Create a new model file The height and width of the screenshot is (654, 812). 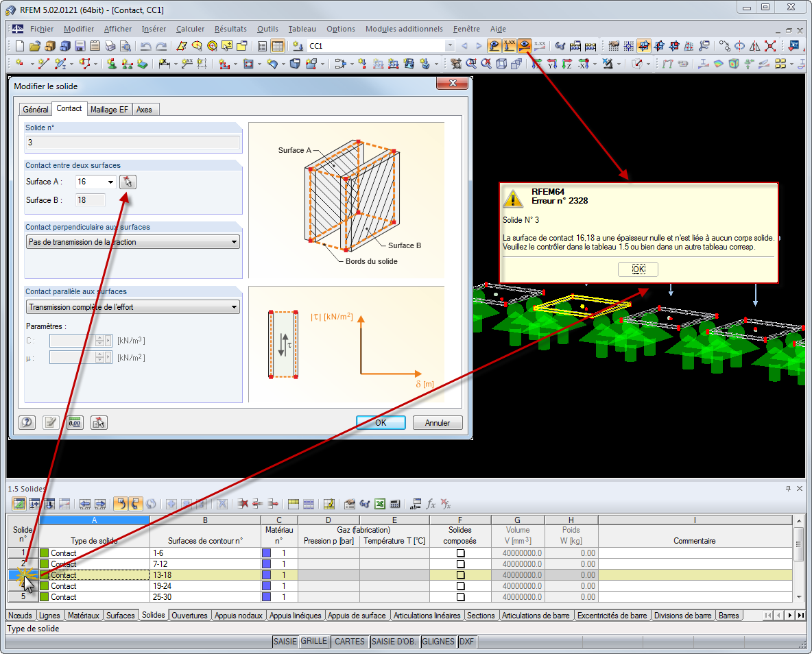tap(20, 46)
